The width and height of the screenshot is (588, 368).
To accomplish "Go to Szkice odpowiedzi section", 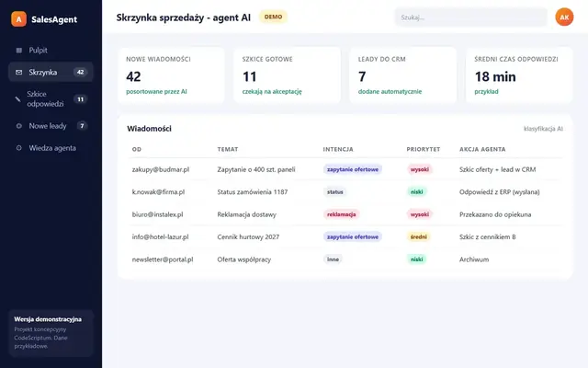I will point(51,99).
